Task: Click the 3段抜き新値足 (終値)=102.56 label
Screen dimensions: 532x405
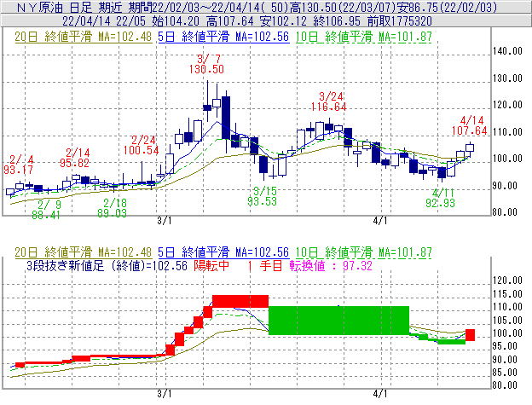Action: pos(107,265)
